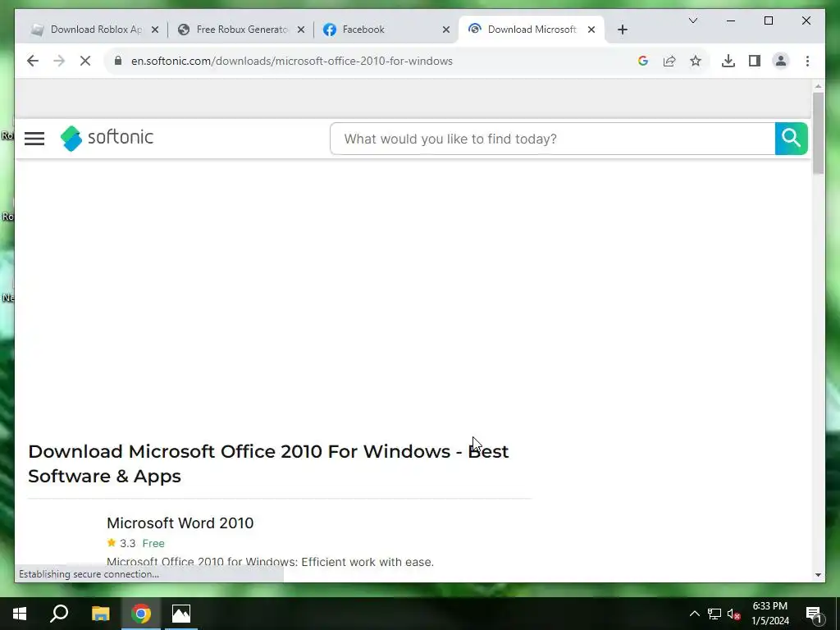Close the Download Roblox tab
The image size is (840, 630).
(155, 30)
